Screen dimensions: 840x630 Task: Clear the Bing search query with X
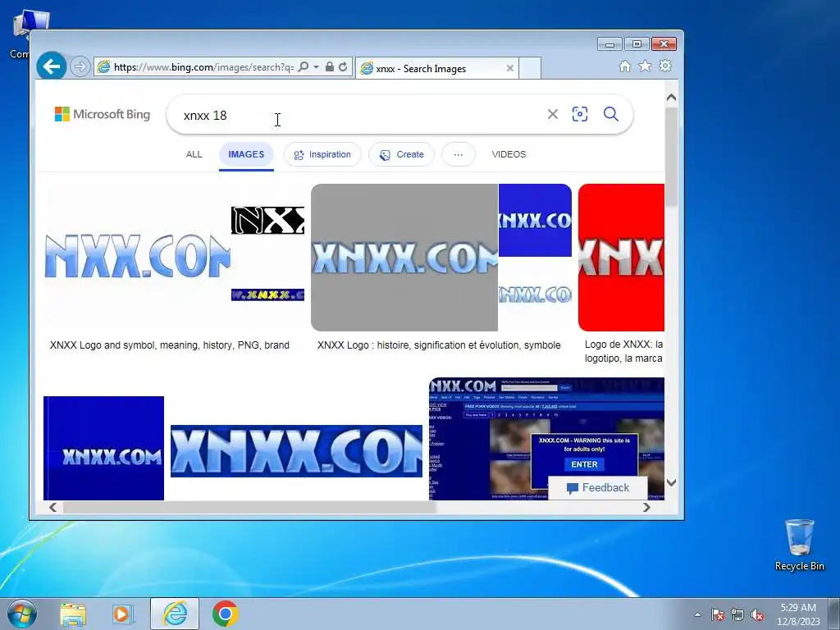(x=552, y=114)
